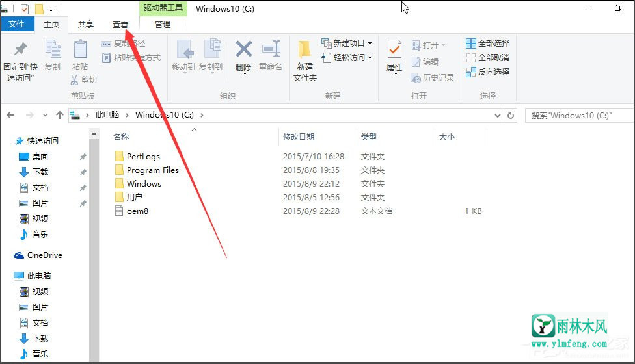
Task: Click the New folder quick access toolbar icon
Action: point(39,8)
